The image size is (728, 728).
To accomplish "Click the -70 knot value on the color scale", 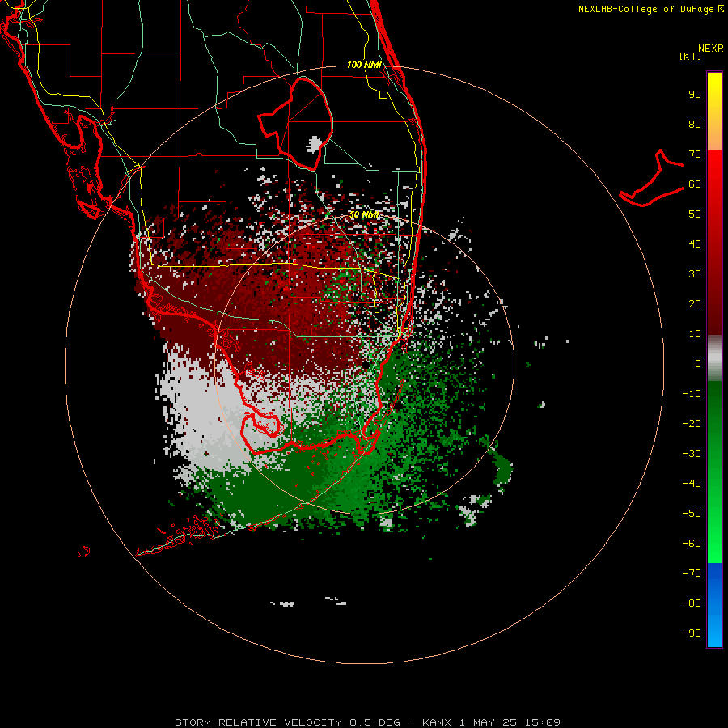I will click(x=692, y=573).
